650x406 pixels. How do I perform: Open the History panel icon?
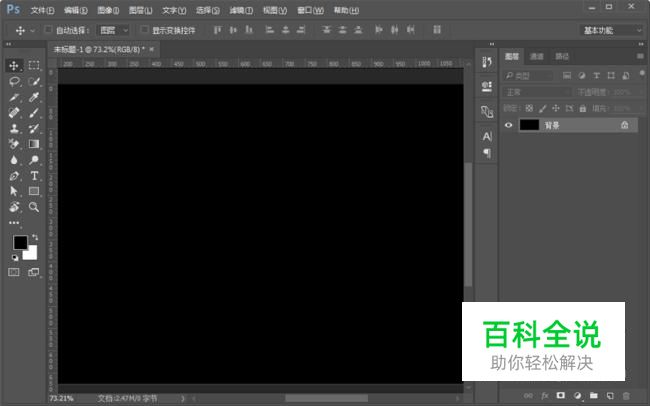[x=487, y=63]
